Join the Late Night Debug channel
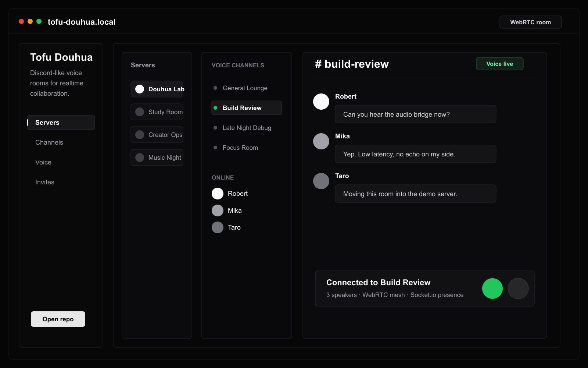 pos(247,128)
